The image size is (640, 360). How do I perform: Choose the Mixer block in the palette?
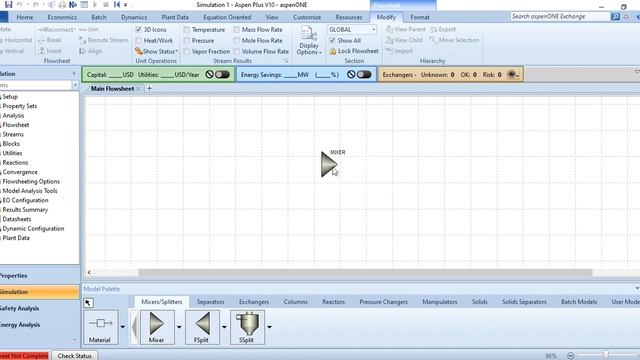pos(157,327)
